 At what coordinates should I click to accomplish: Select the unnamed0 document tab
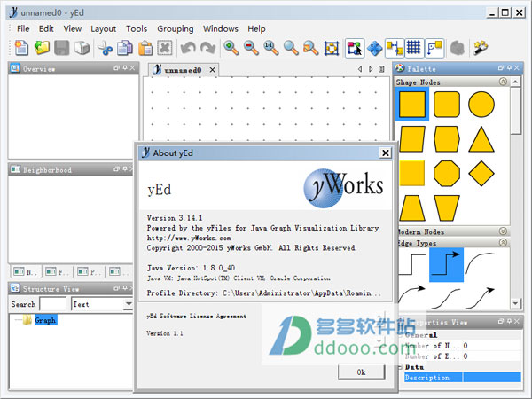coord(183,70)
